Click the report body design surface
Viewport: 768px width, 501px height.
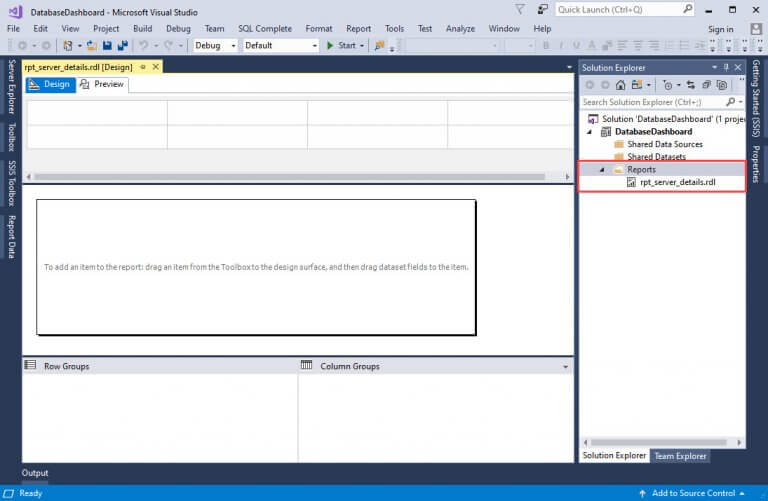coord(256,267)
